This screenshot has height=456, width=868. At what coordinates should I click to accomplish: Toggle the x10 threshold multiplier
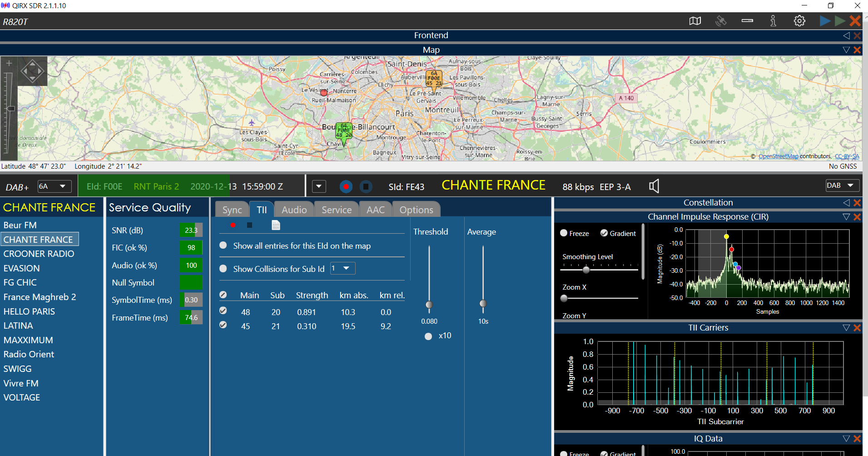pyautogui.click(x=428, y=336)
